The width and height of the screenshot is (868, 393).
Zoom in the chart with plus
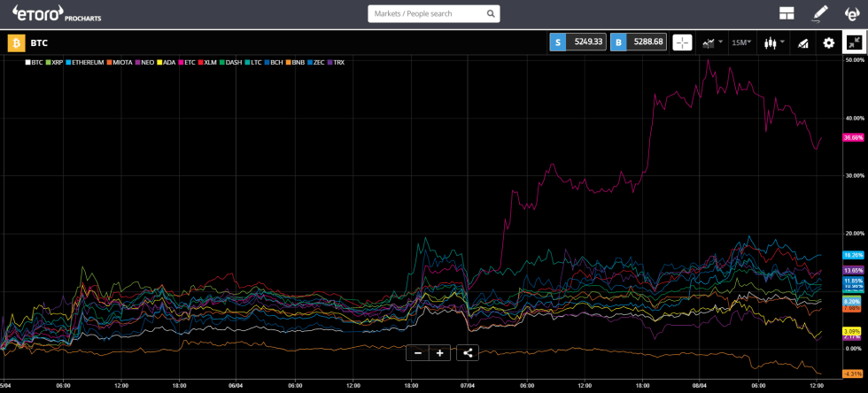click(439, 352)
